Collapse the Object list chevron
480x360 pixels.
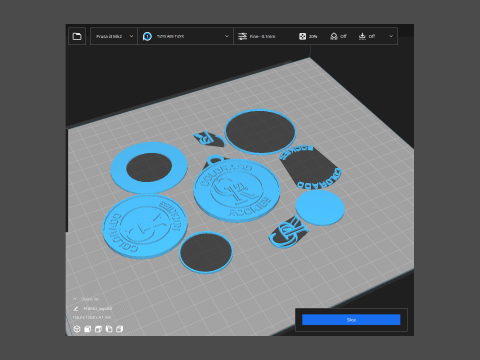coord(75,299)
